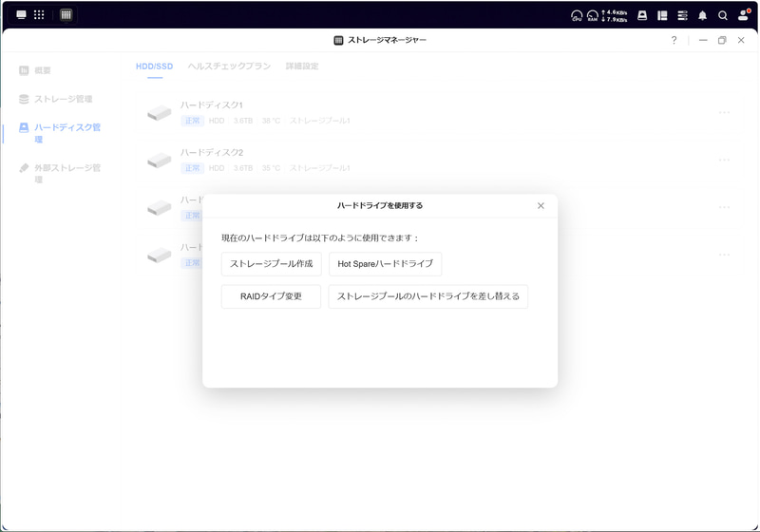Choose ストレージプールのハードドライブを差し替える
This screenshot has height=532, width=760.
428,296
